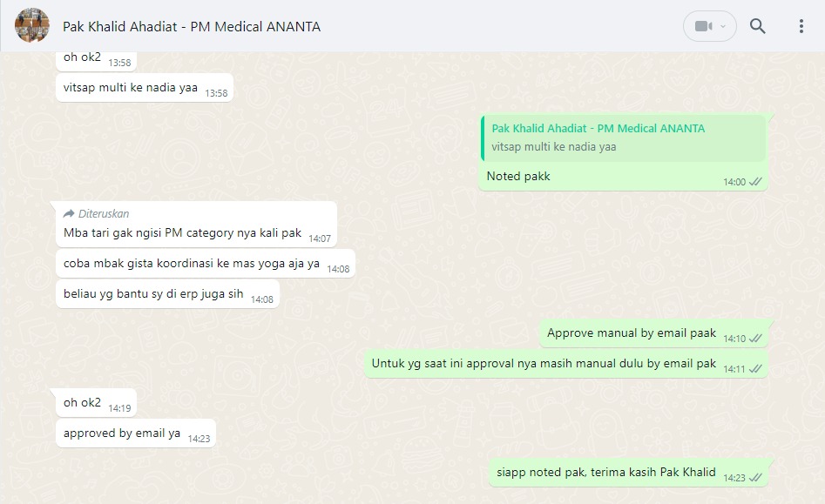Click the contact name in the header
Screen dimensions: 825x504
point(192,27)
